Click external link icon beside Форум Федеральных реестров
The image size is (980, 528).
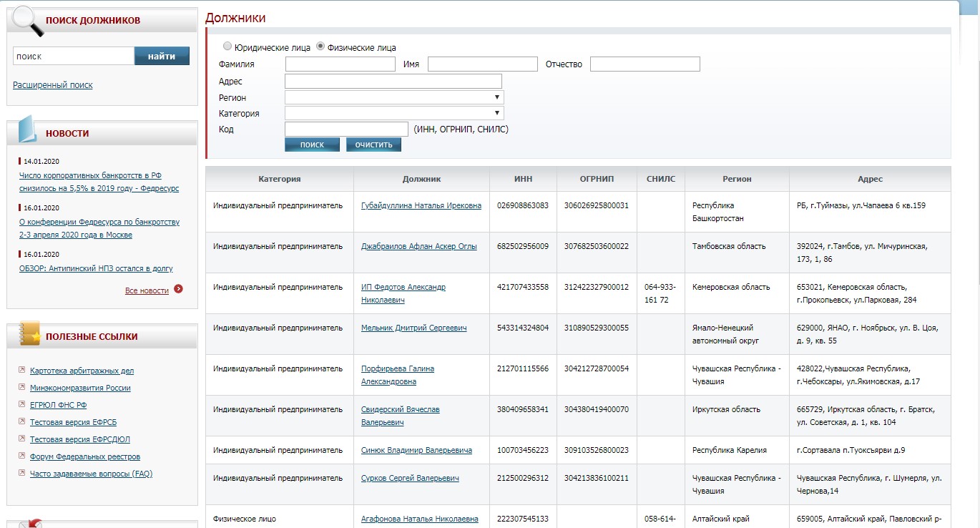(x=23, y=456)
